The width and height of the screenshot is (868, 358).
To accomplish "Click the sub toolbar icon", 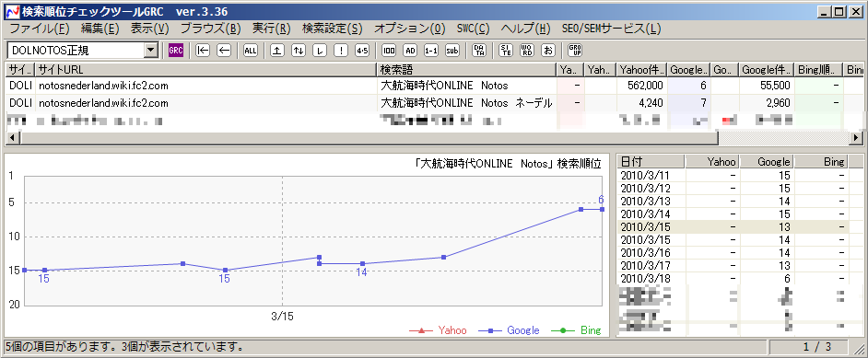I will [x=452, y=51].
